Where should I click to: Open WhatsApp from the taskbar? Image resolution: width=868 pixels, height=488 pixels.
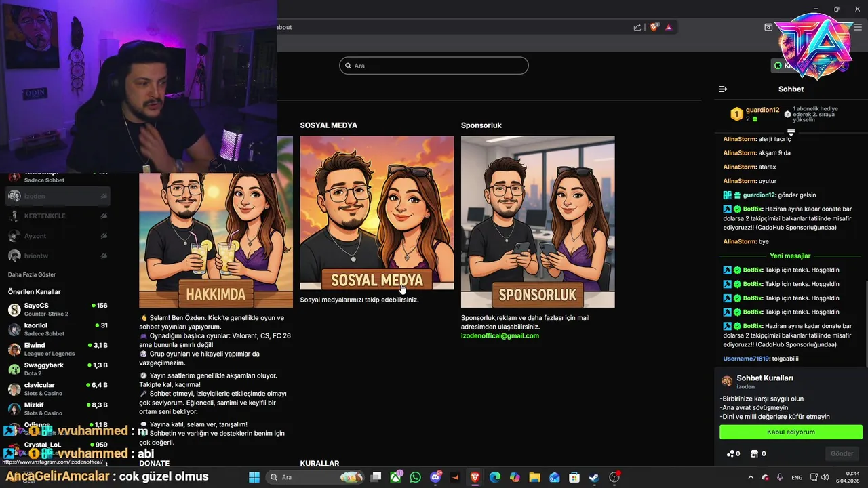(416, 477)
